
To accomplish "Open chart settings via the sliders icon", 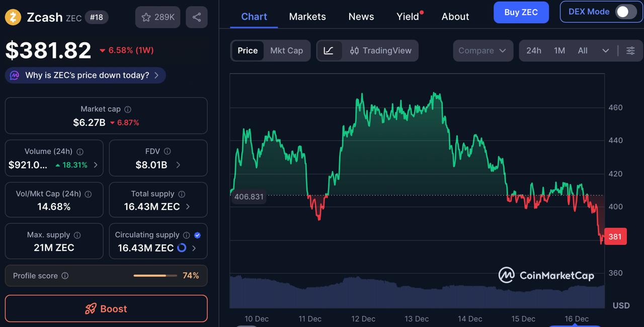I will 630,50.
